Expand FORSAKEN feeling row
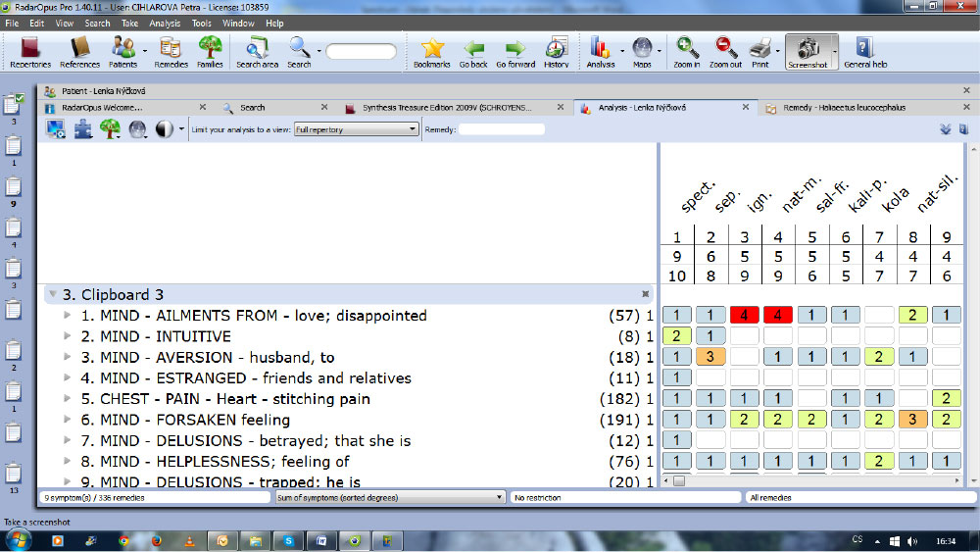 pos(67,420)
